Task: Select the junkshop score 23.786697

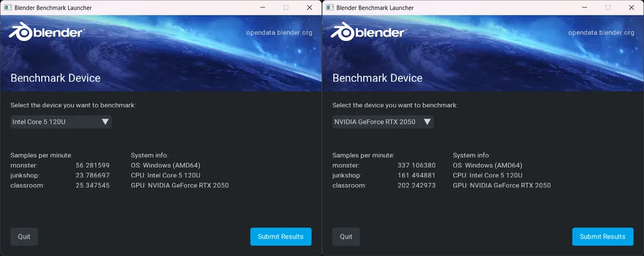Action: click(x=93, y=175)
